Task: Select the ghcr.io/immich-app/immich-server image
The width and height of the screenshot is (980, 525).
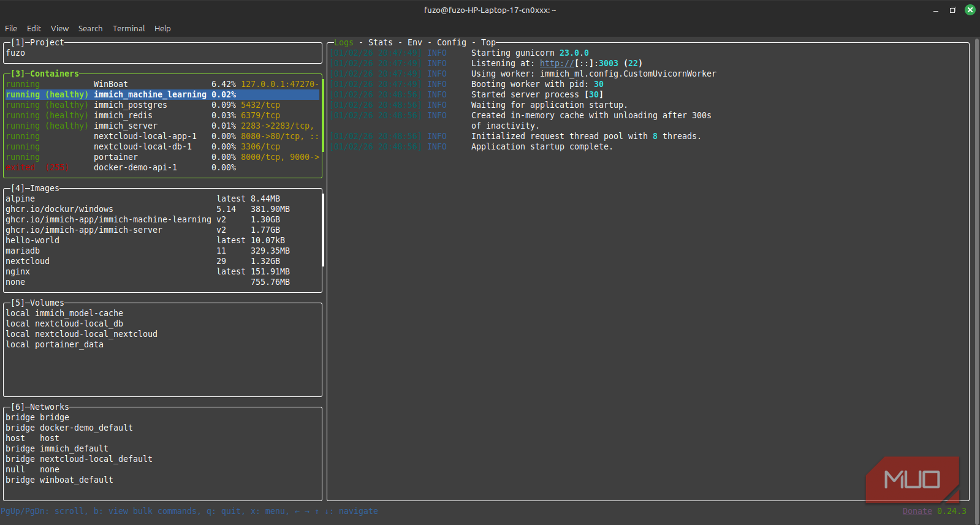Action: pyautogui.click(x=162, y=230)
